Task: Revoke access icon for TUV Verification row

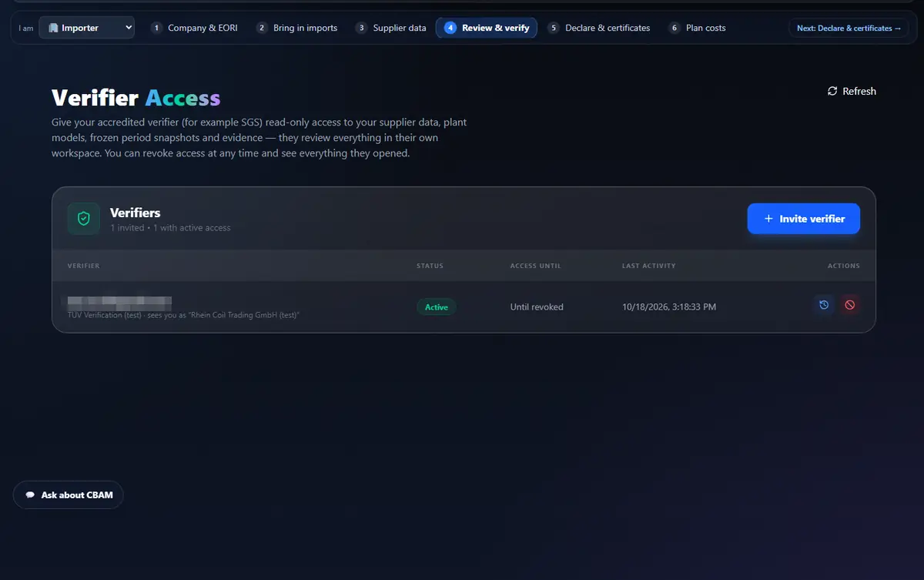Action: [850, 305]
